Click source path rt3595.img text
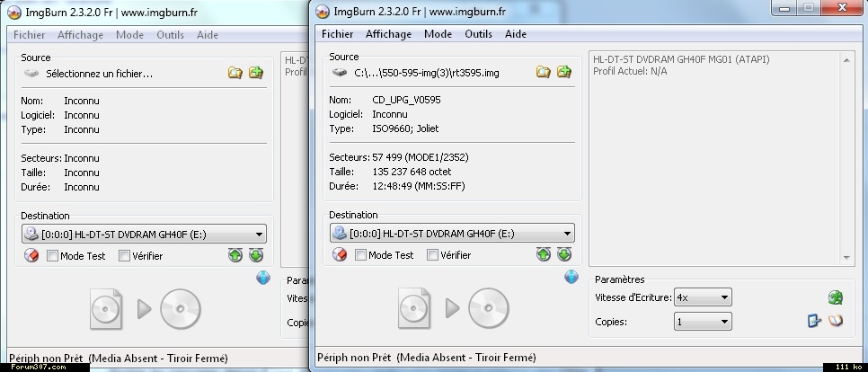Viewport: 868px width, 372px height. coord(426,73)
